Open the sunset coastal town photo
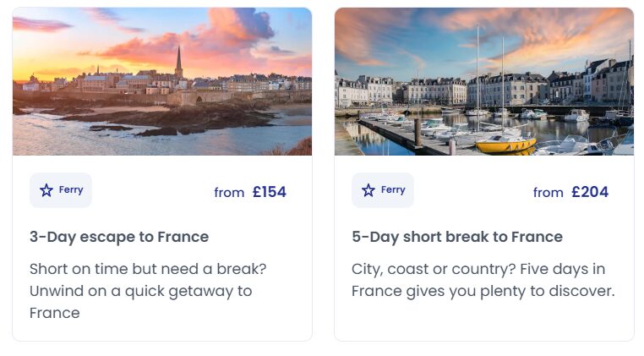Screen dimensions: 644x356 (162, 82)
